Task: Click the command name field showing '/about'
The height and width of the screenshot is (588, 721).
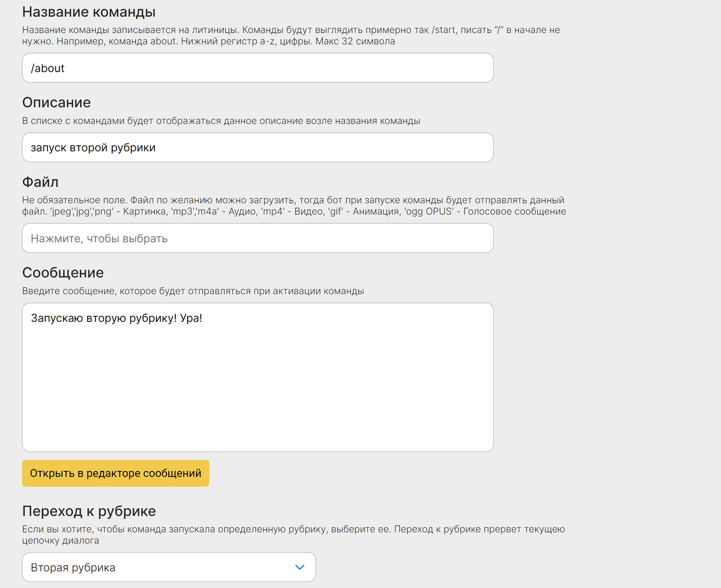Action: pos(258,67)
